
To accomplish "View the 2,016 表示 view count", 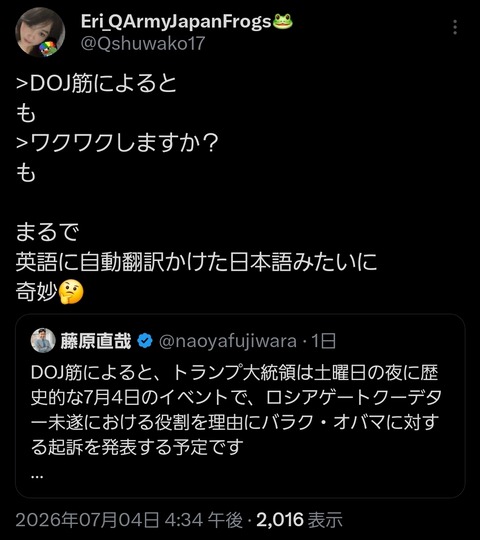I will click(299, 520).
